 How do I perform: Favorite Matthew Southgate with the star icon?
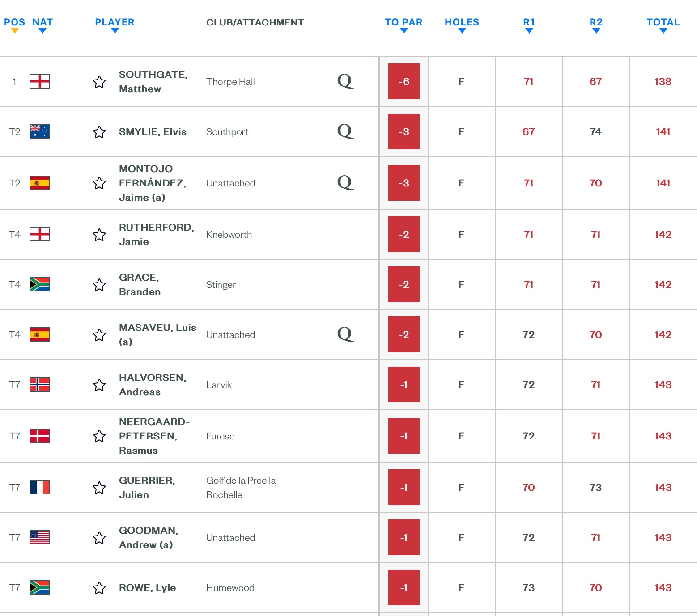(99, 82)
